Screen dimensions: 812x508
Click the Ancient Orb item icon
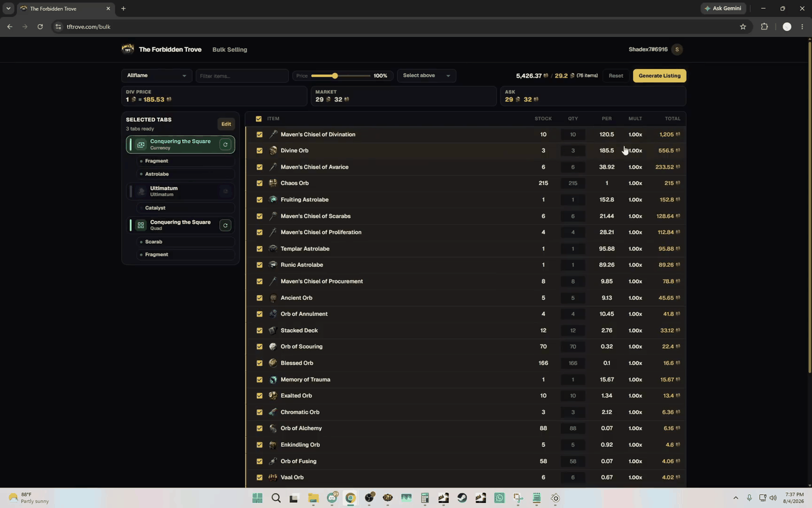(x=273, y=298)
